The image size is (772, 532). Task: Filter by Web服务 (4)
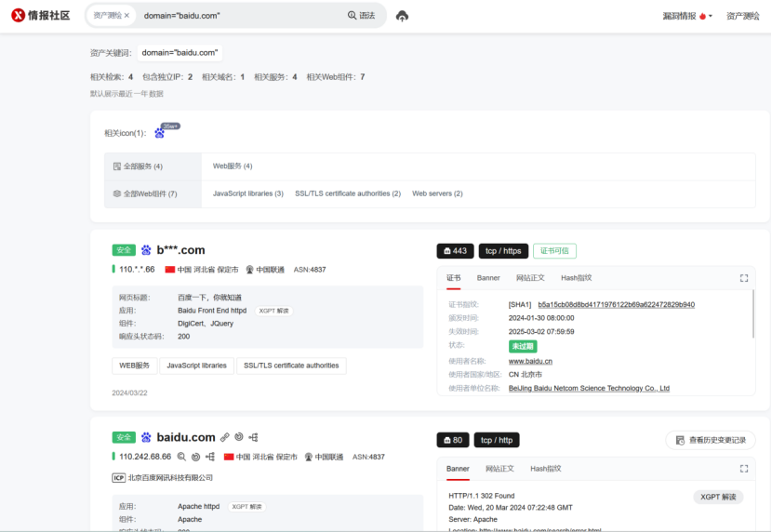[233, 166]
